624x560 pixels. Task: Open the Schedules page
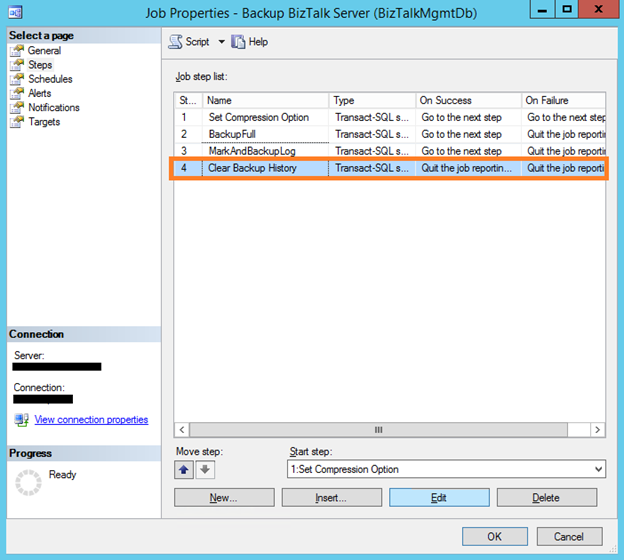50,79
